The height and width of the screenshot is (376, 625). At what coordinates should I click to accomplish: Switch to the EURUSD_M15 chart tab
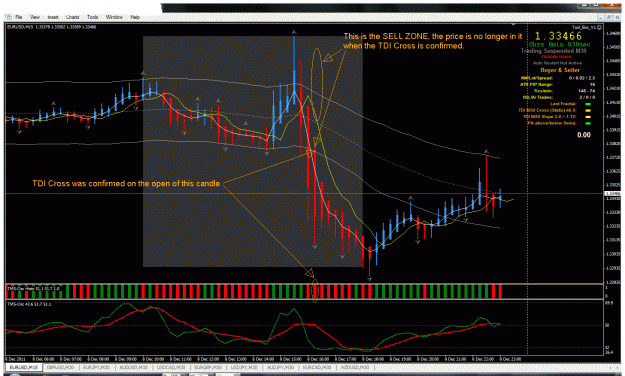coord(24,367)
